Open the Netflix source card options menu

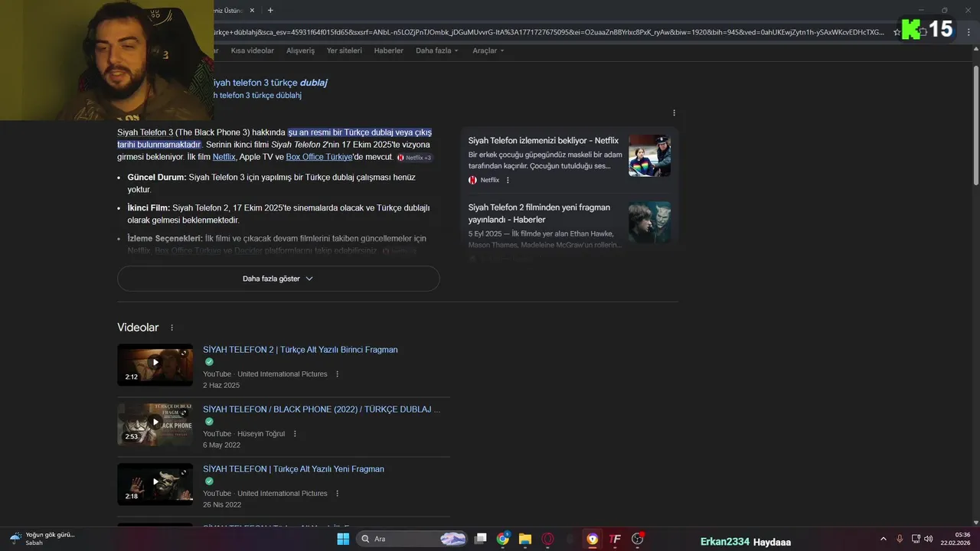(x=508, y=180)
